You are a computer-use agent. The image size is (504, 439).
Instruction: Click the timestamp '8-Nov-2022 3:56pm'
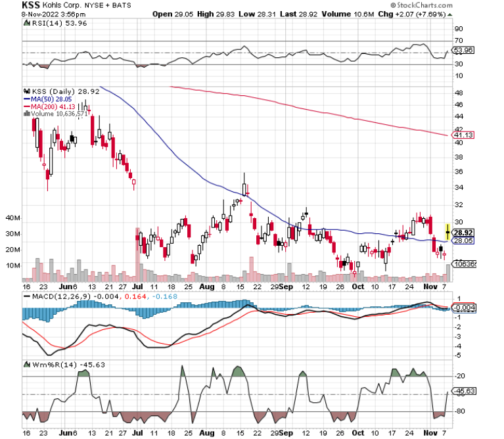(54, 14)
